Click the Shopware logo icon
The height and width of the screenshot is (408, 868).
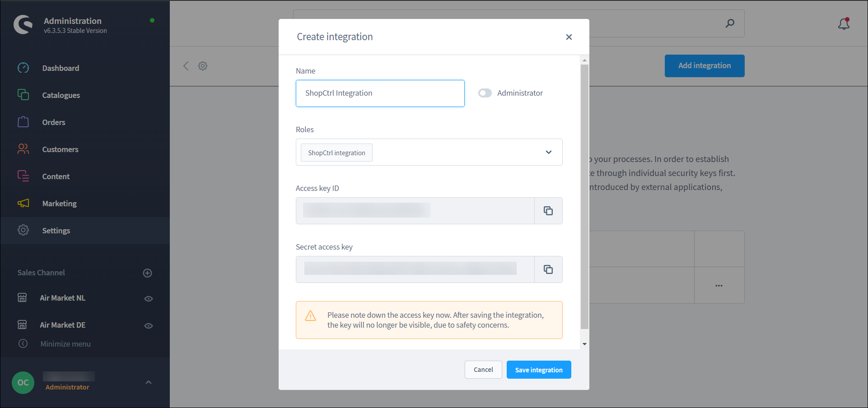click(x=23, y=24)
